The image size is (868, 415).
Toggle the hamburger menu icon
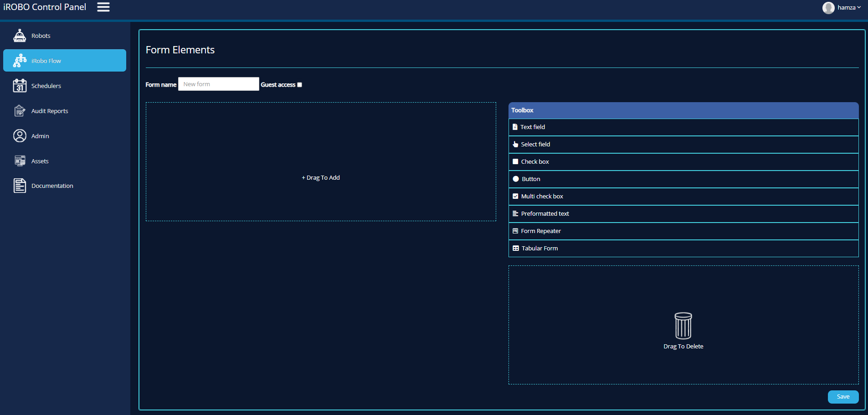pyautogui.click(x=103, y=7)
